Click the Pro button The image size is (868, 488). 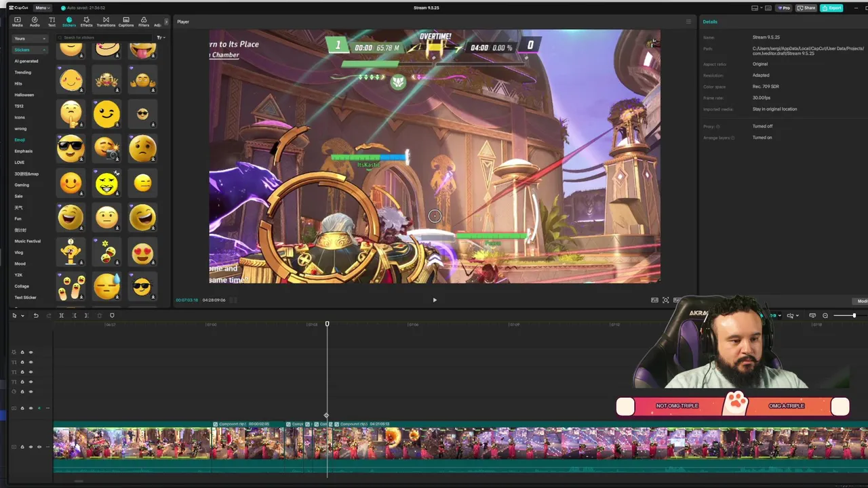(x=785, y=8)
